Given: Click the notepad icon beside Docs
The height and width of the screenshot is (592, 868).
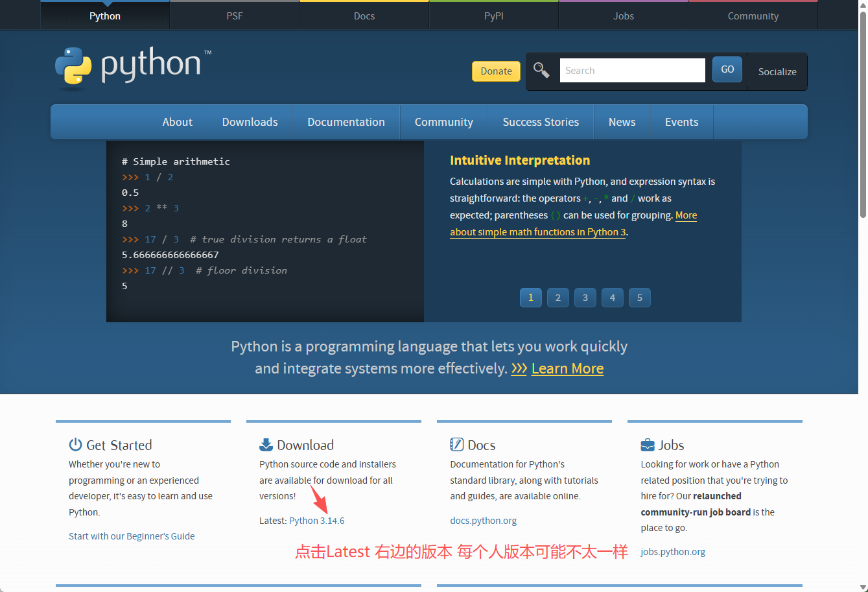Looking at the screenshot, I should [456, 445].
